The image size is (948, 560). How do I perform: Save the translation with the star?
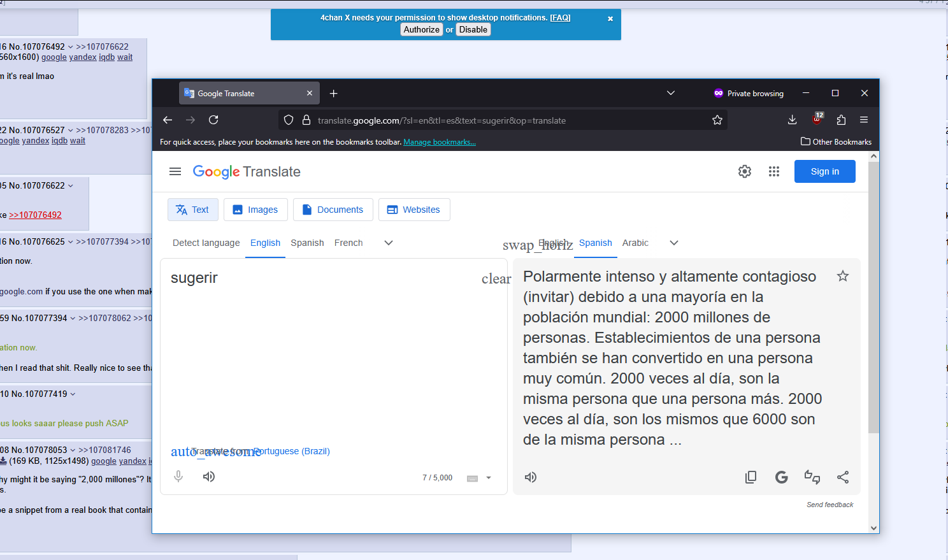843,276
